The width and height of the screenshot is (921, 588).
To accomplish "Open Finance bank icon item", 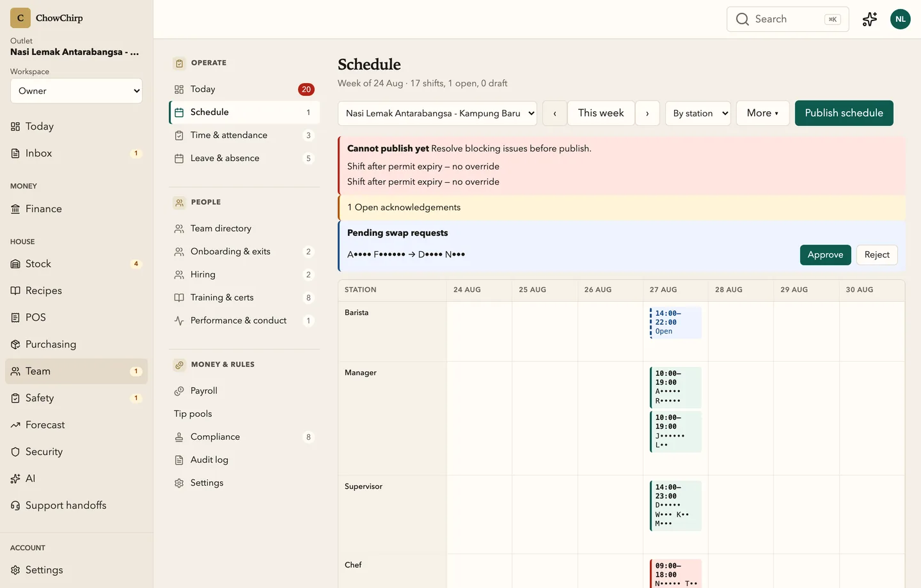I will [x=76, y=209].
